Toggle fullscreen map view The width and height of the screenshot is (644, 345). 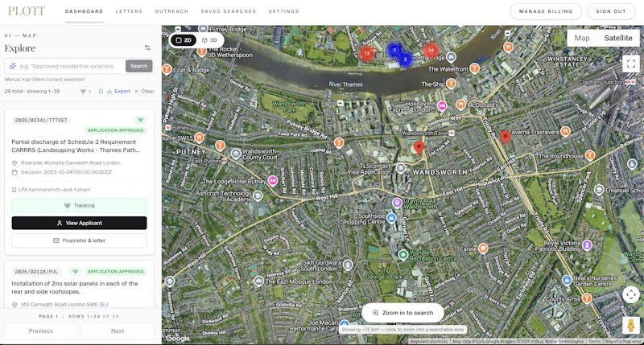point(631,64)
